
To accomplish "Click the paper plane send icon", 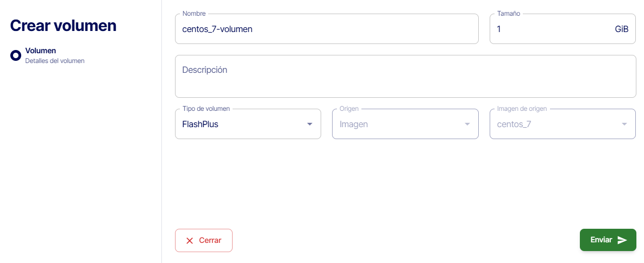I will pyautogui.click(x=622, y=240).
